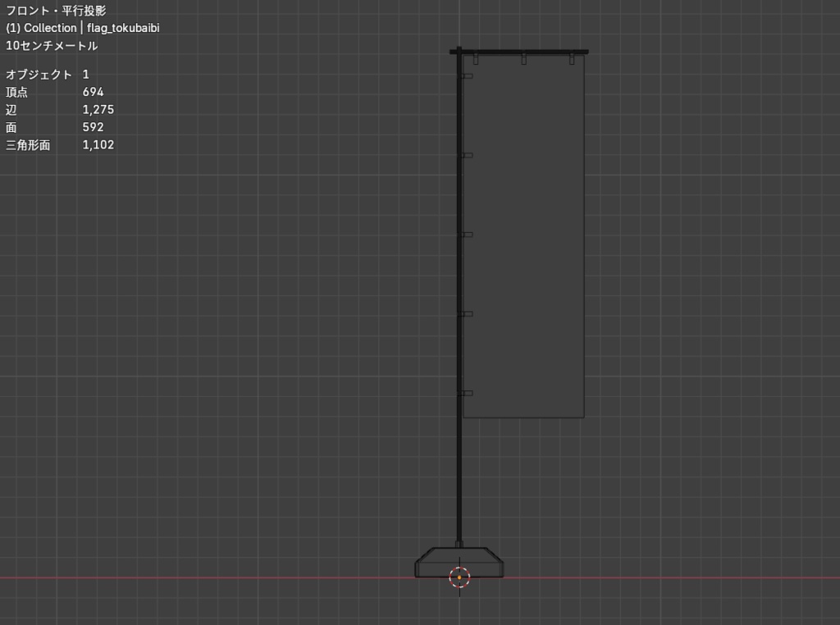Click the 'オブジェクト' statistics label
Screen dimensions: 840x625
[x=39, y=75]
